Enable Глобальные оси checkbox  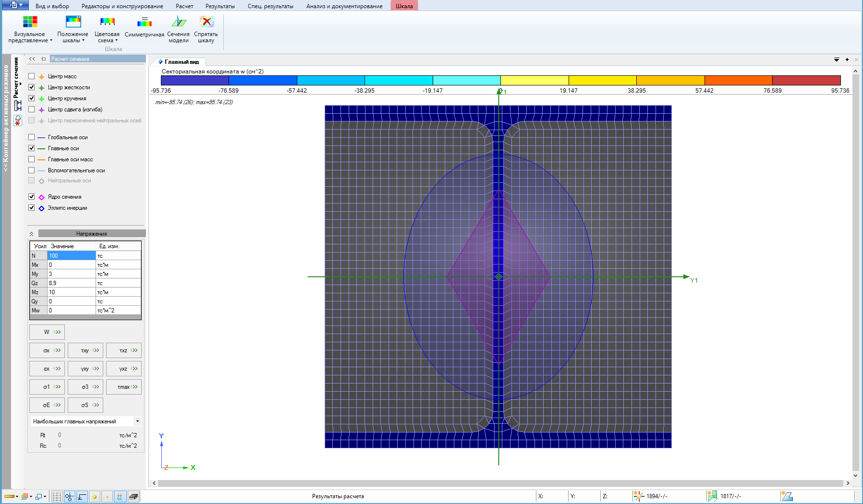coord(32,137)
